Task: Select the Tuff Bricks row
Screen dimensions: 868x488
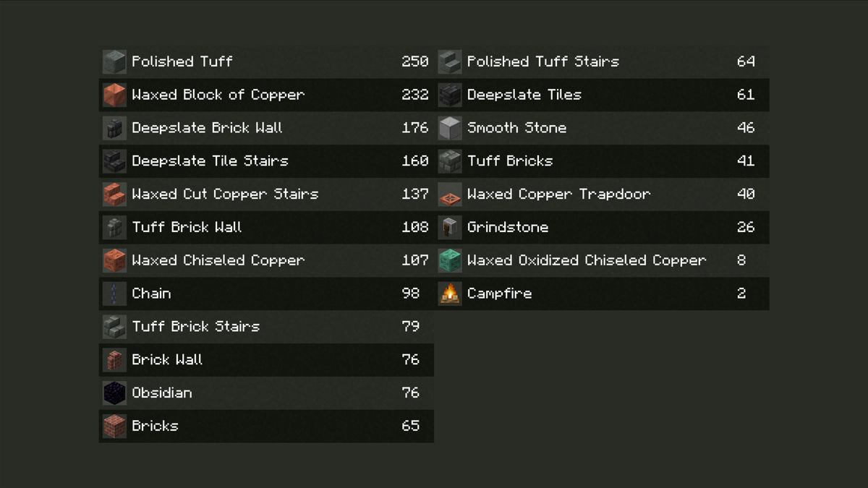Action: (x=602, y=160)
